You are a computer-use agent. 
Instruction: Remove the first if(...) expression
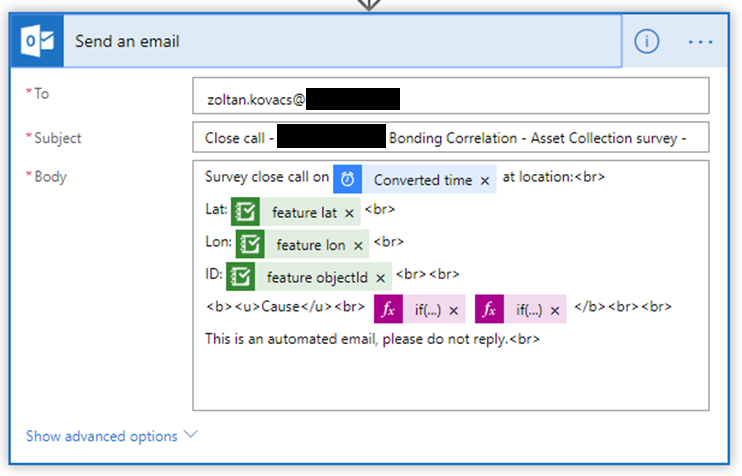454,311
